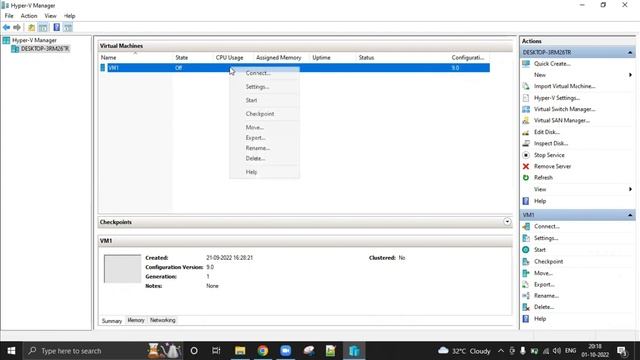
Task: Click the Virtual SAN Manager icon
Action: pos(526,120)
